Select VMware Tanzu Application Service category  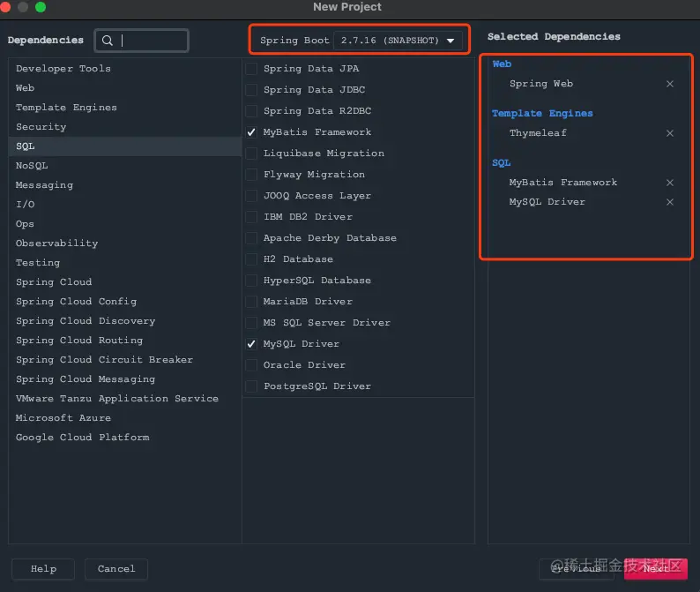tap(125, 399)
